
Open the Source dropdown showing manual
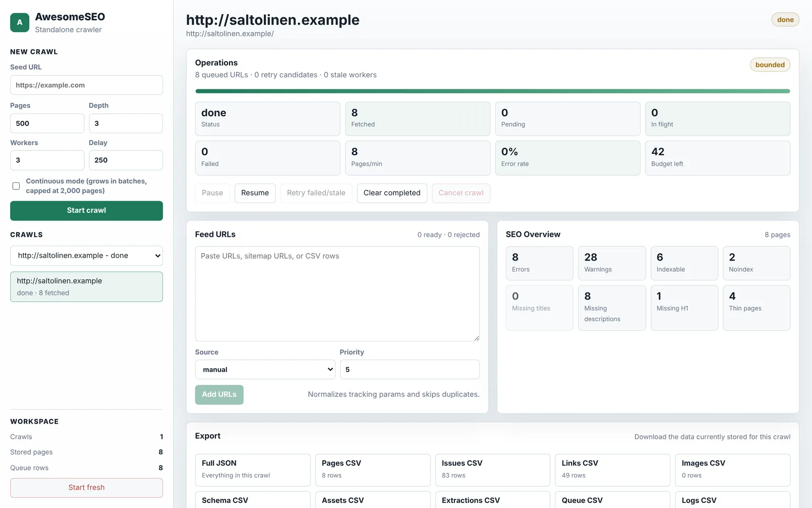265,369
